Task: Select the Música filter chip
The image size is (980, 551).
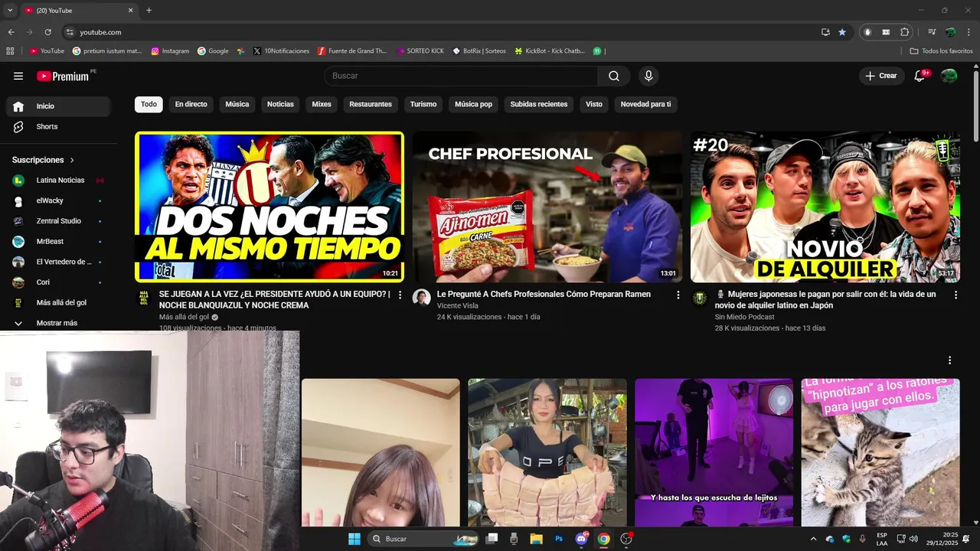Action: click(x=237, y=104)
